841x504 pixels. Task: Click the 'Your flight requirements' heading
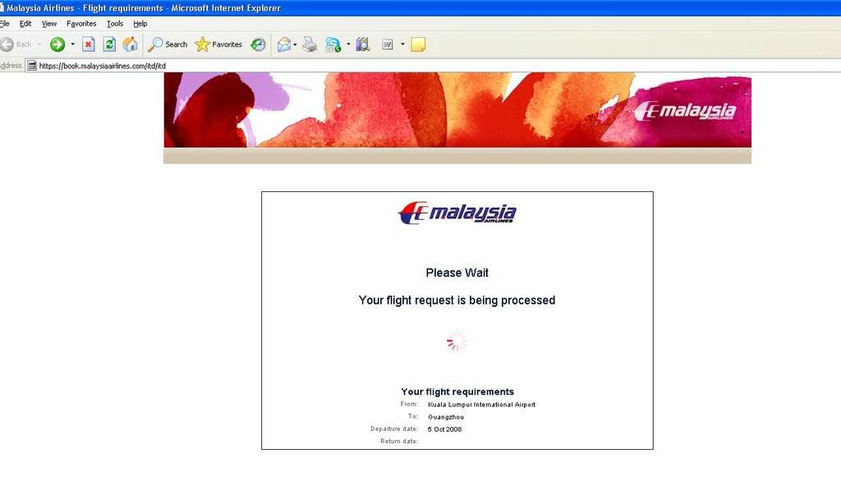click(457, 392)
